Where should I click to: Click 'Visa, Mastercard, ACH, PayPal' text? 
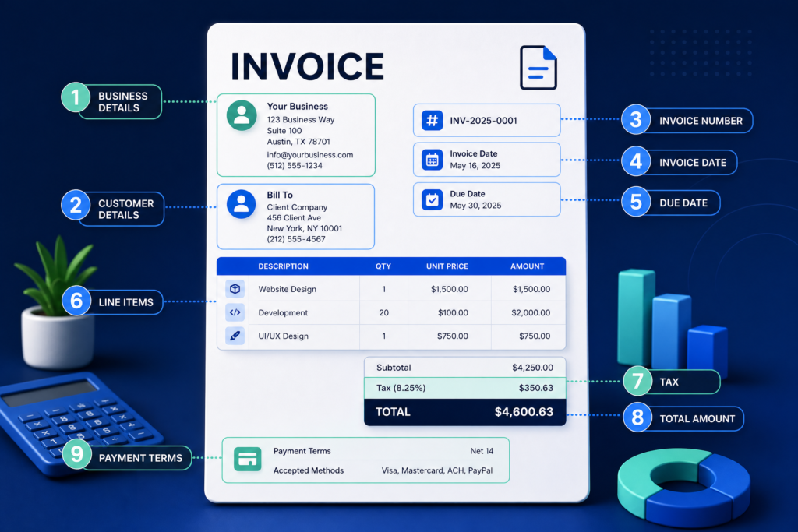point(436,470)
